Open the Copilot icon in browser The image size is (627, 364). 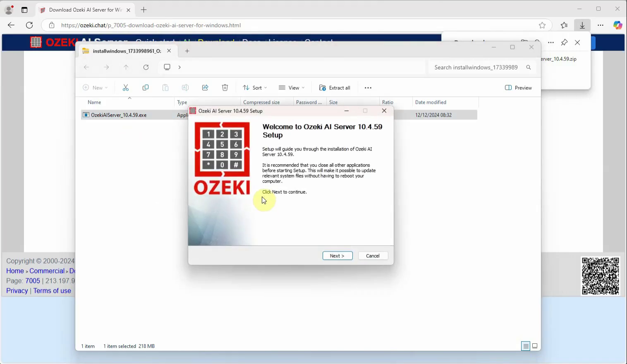click(x=617, y=25)
